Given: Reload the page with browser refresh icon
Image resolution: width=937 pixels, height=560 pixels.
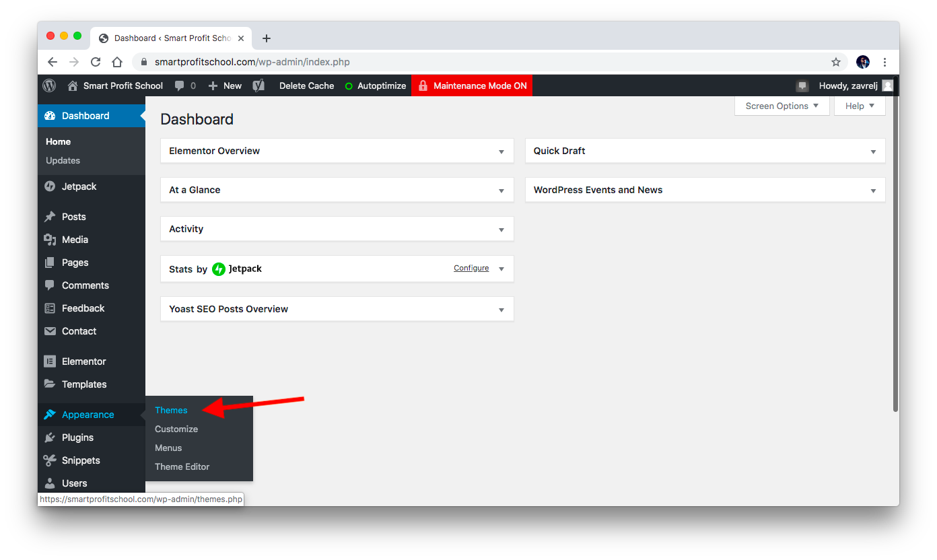Looking at the screenshot, I should pyautogui.click(x=96, y=62).
